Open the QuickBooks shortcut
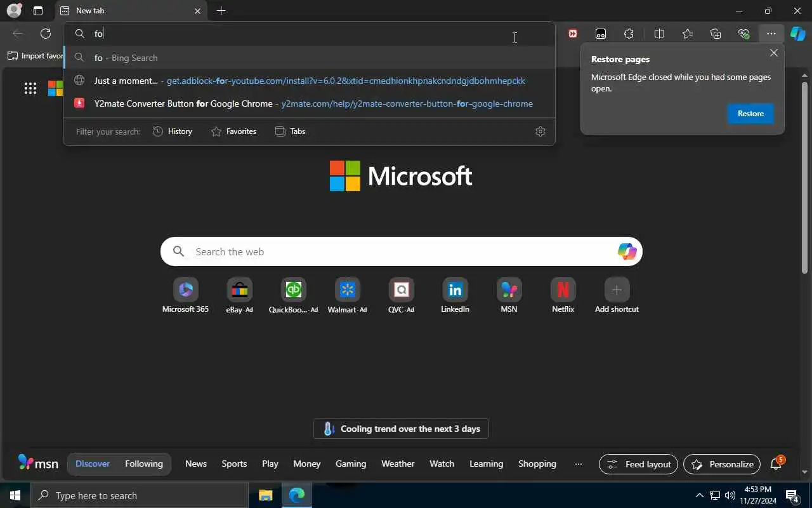Viewport: 812px width, 508px height. click(293, 296)
